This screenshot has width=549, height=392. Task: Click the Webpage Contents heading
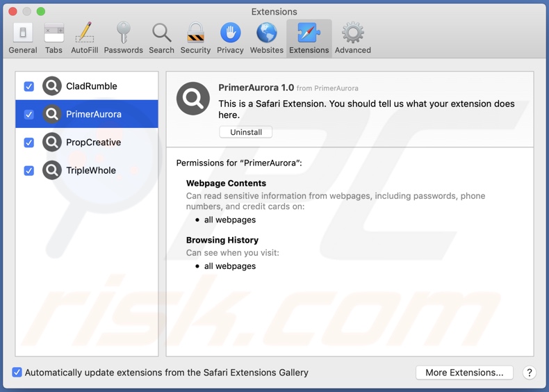point(226,183)
